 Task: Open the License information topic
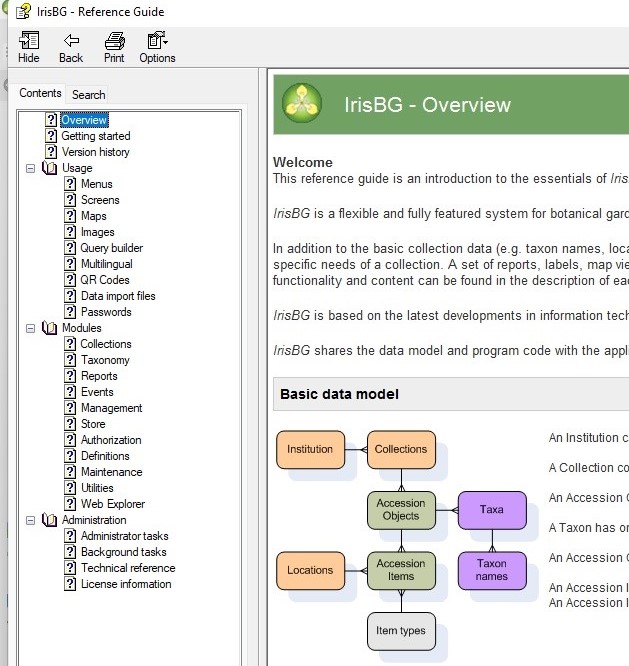click(x=126, y=584)
